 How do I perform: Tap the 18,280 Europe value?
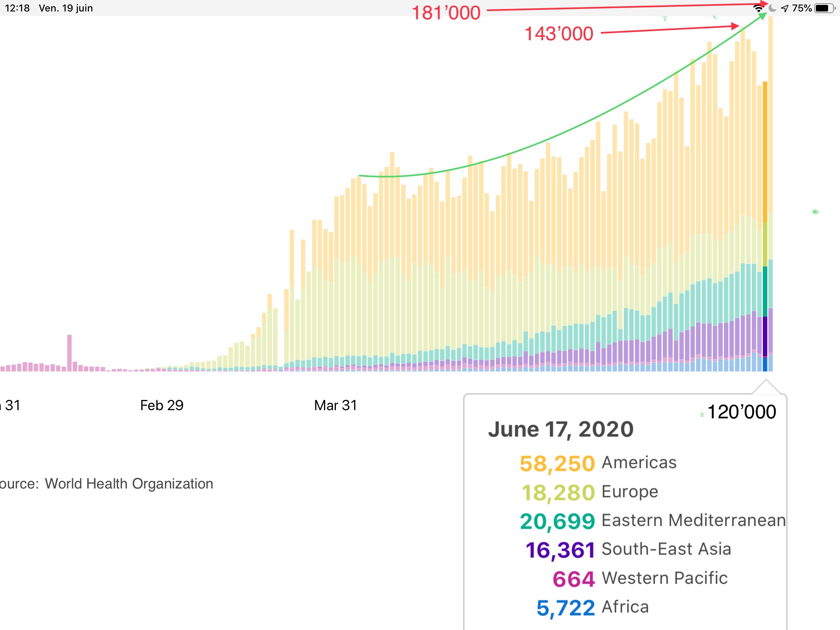point(558,493)
